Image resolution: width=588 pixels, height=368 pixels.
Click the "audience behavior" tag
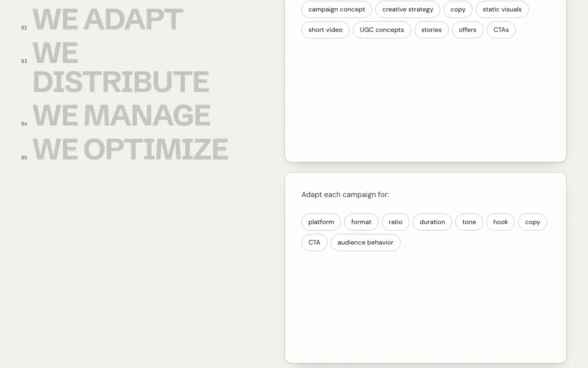pos(365,242)
